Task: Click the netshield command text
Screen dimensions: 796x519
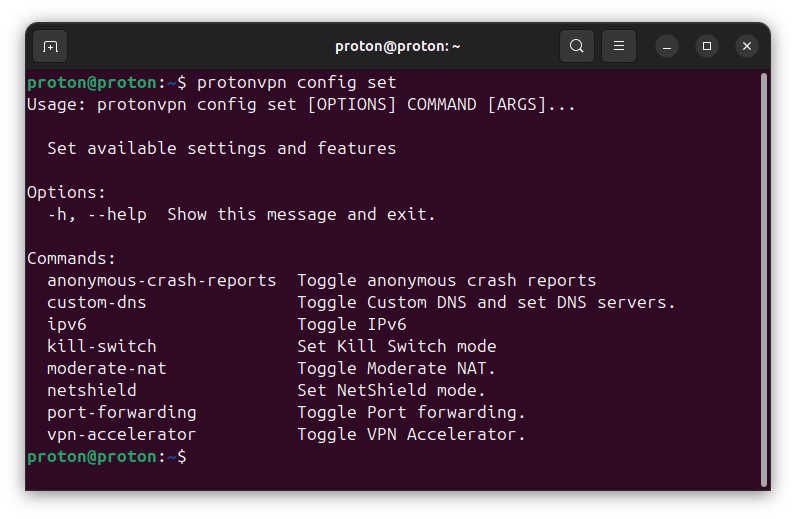Action: click(91, 391)
